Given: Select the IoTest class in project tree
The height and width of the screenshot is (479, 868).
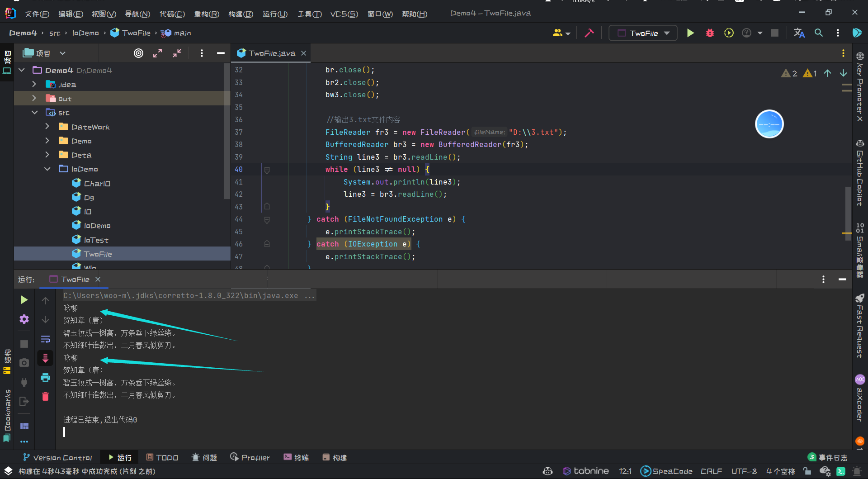Looking at the screenshot, I should pos(96,240).
